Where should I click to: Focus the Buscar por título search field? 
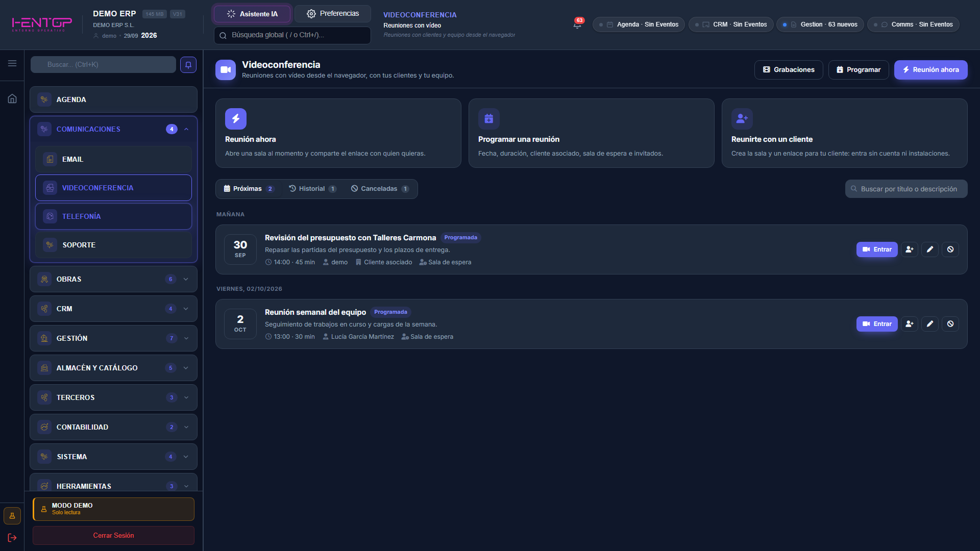[906, 189]
